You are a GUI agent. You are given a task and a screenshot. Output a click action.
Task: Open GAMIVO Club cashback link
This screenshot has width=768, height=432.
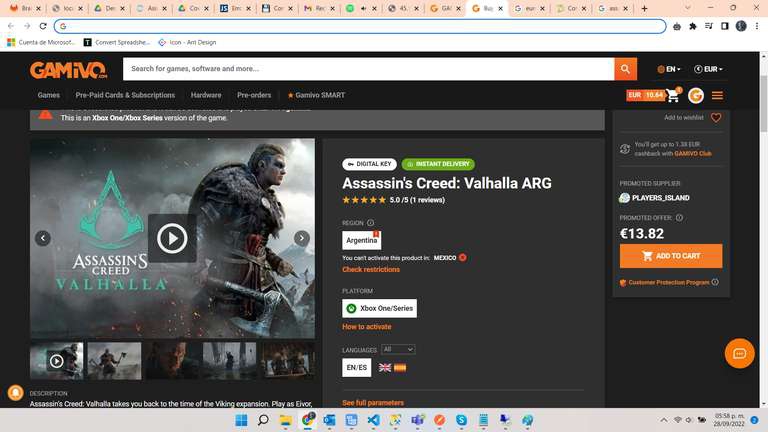[693, 153]
